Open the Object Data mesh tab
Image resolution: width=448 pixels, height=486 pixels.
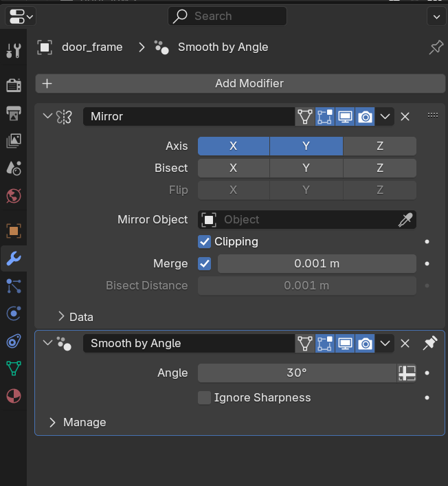click(x=14, y=368)
